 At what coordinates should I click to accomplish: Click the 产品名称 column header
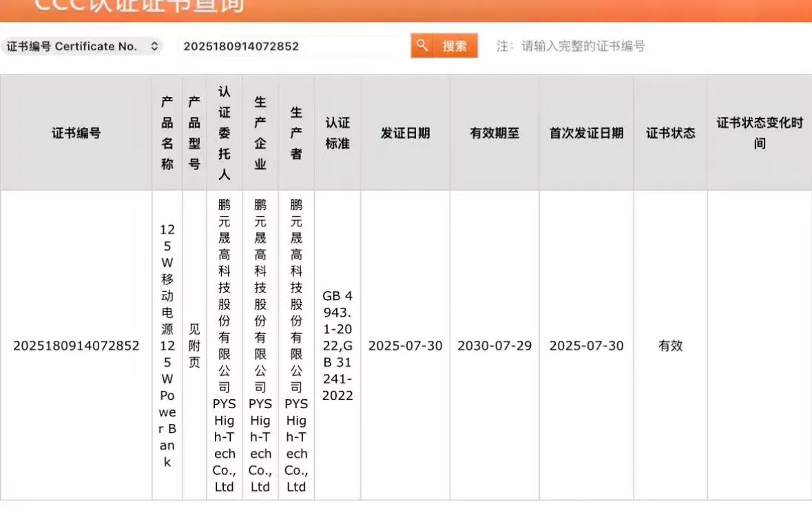(167, 133)
